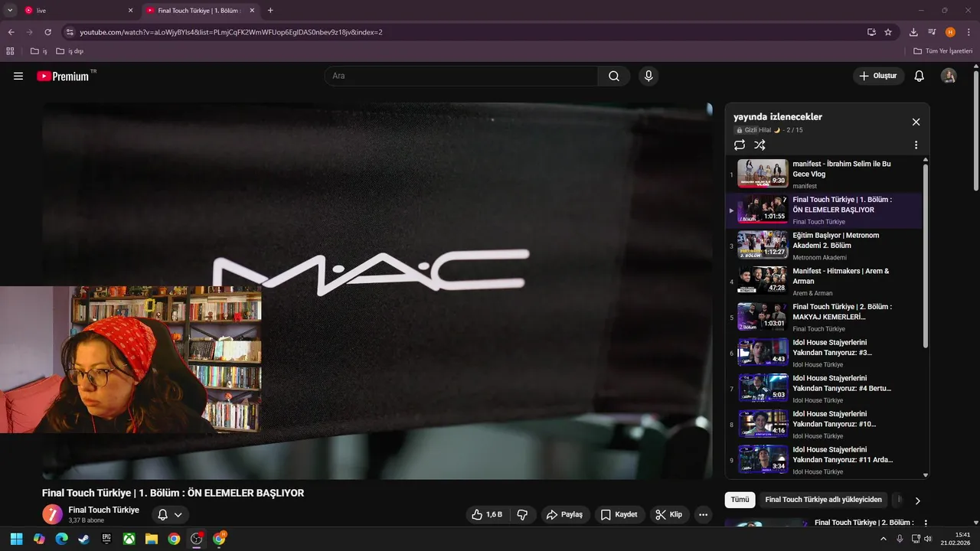Open the media controls icon
The height and width of the screenshot is (551, 980).
(x=932, y=32)
